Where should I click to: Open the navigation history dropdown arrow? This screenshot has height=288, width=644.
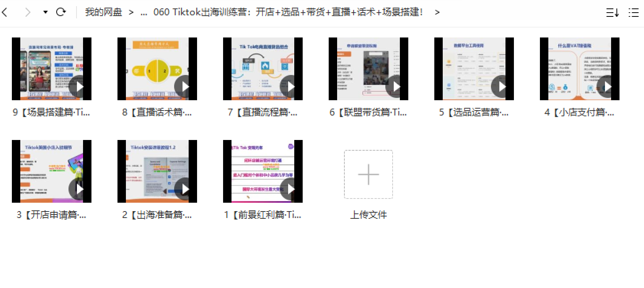pyautogui.click(x=46, y=12)
